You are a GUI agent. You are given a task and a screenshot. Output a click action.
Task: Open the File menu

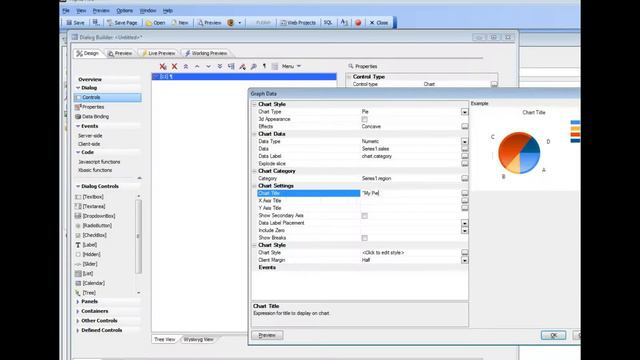pyautogui.click(x=66, y=11)
